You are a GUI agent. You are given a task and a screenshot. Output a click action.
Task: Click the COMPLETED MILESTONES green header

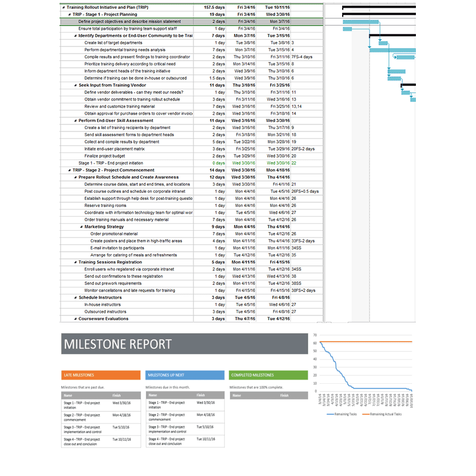(x=268, y=375)
